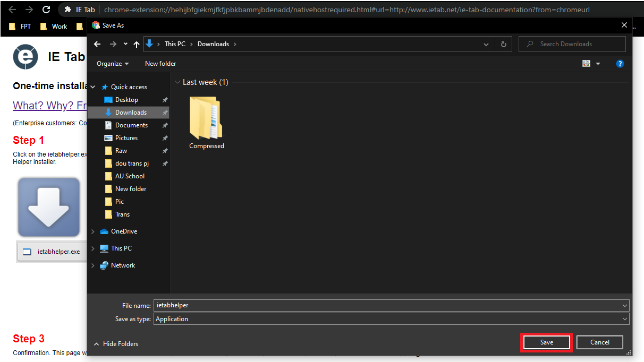Expand the Network tree node

pyautogui.click(x=93, y=265)
